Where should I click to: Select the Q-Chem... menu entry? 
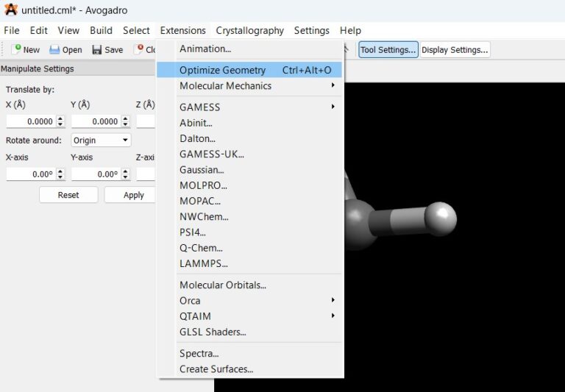[x=249, y=248]
